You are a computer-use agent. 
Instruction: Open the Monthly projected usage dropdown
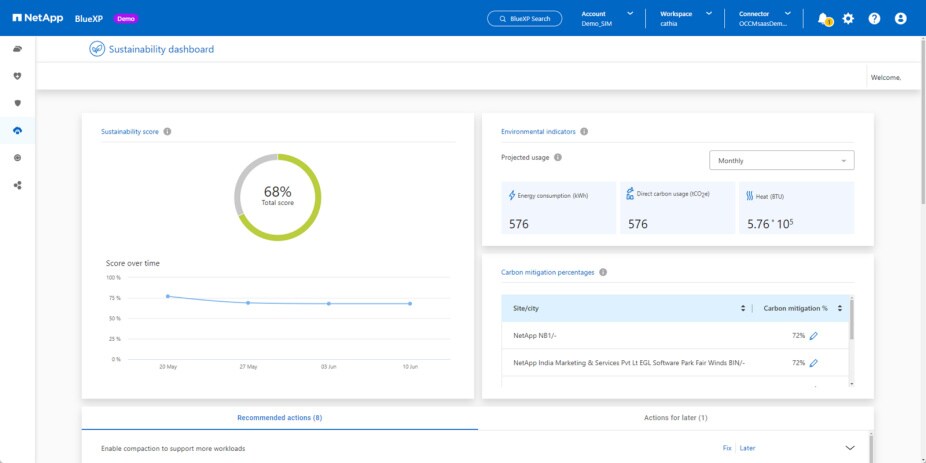[781, 160]
